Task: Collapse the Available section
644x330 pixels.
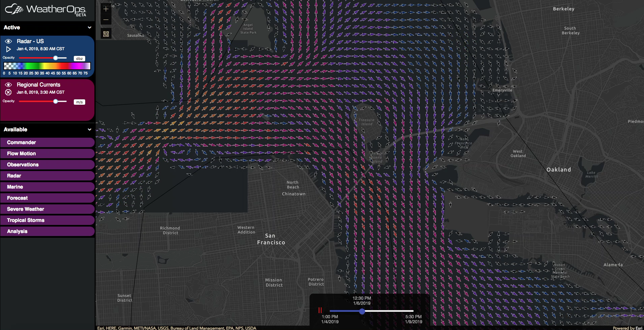Action: point(89,130)
